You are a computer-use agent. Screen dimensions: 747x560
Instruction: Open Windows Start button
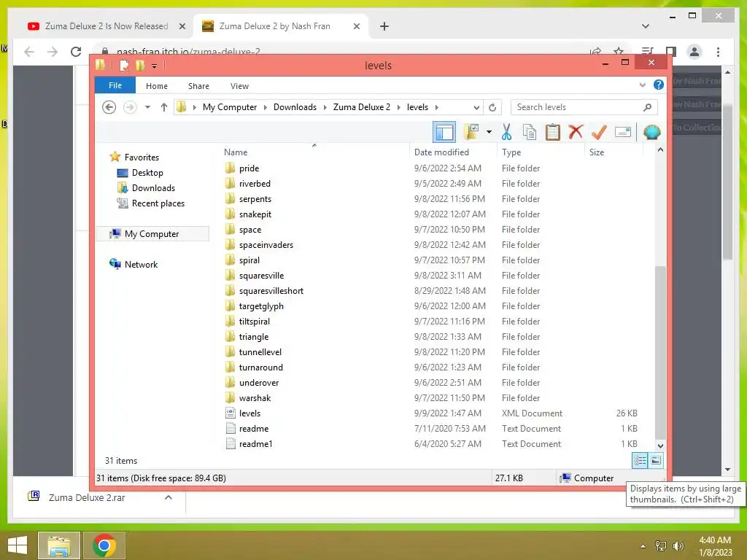(18, 545)
